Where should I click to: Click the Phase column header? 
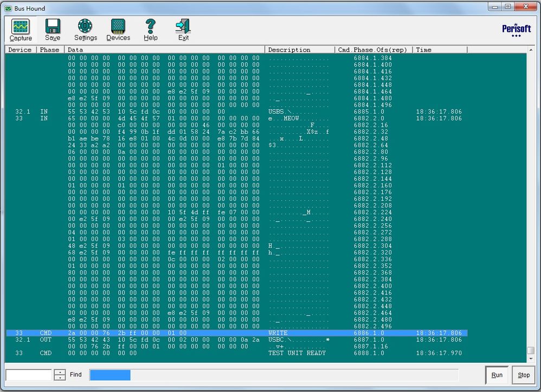click(x=50, y=50)
